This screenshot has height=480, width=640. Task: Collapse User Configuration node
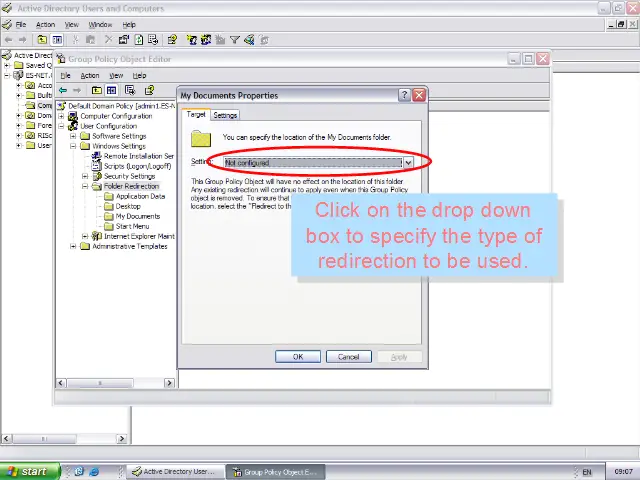click(61, 126)
